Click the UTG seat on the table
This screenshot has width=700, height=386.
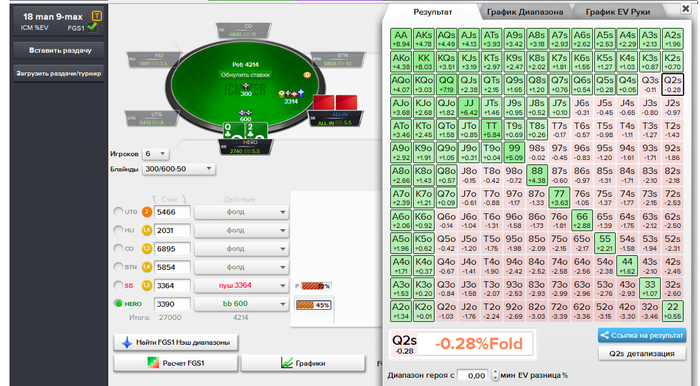[152, 118]
